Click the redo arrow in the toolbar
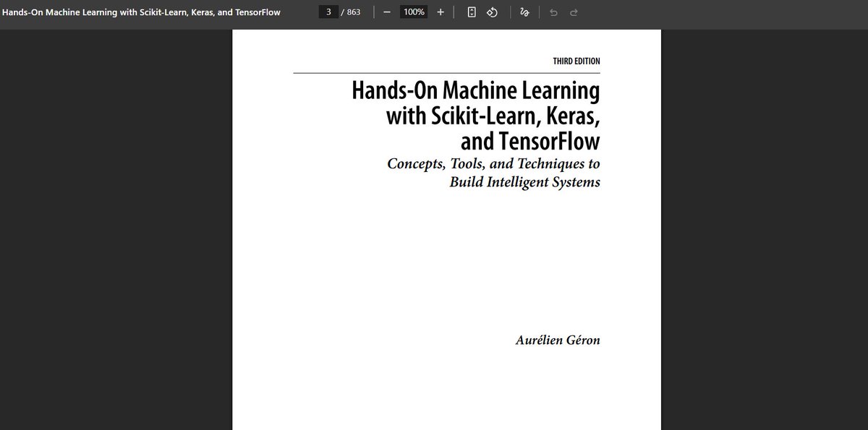This screenshot has height=430, width=868. coord(574,12)
